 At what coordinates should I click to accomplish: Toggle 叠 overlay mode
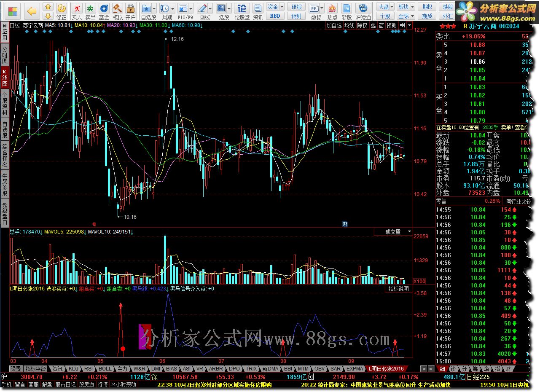pyautogui.click(x=373, y=25)
